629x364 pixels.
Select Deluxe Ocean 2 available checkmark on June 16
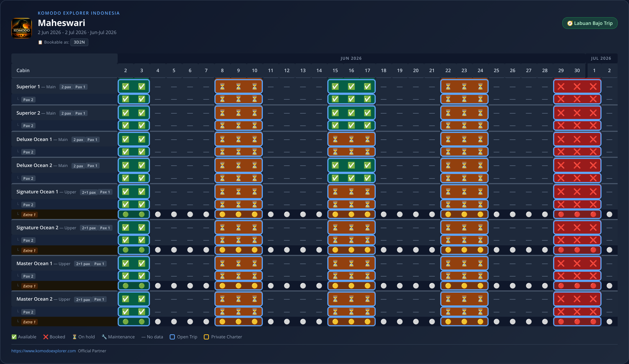coord(351,165)
